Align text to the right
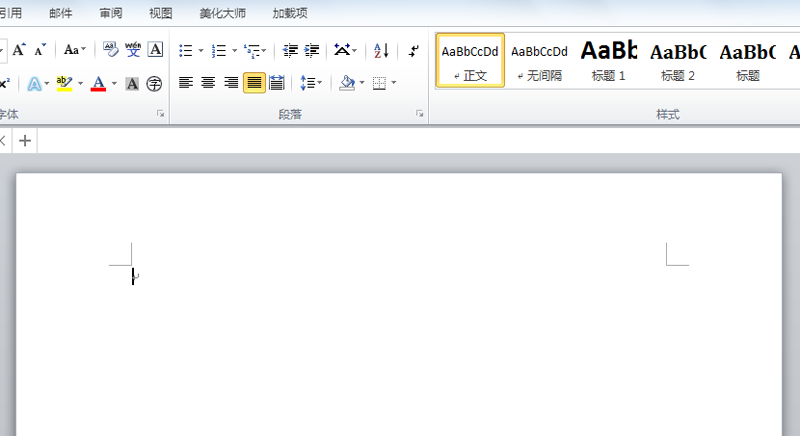800x436 pixels. 231,83
